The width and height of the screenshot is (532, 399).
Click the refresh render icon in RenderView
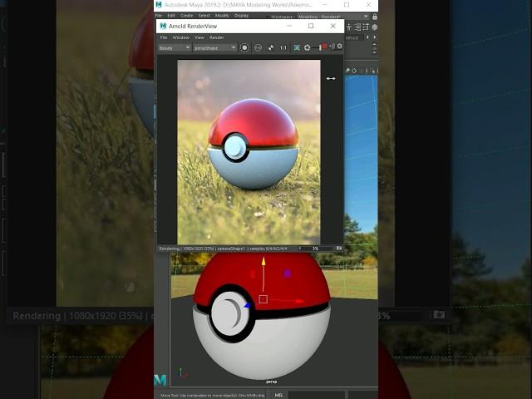point(308,48)
